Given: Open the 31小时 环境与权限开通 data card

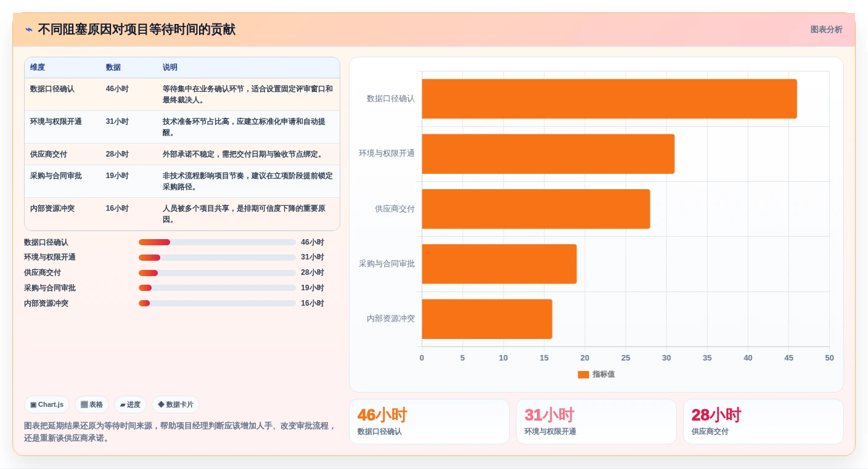Looking at the screenshot, I should click(x=596, y=422).
